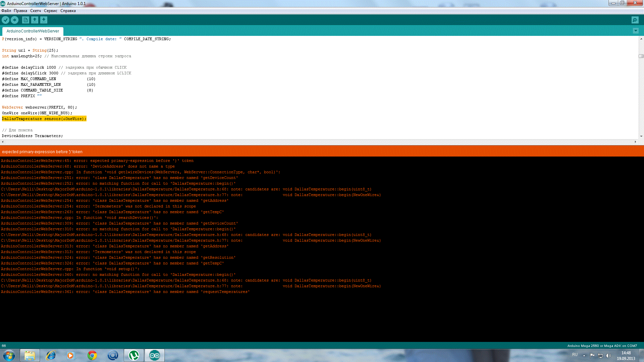The height and width of the screenshot is (362, 644).
Task: Click the Save sketch icon
Action: coord(44,20)
